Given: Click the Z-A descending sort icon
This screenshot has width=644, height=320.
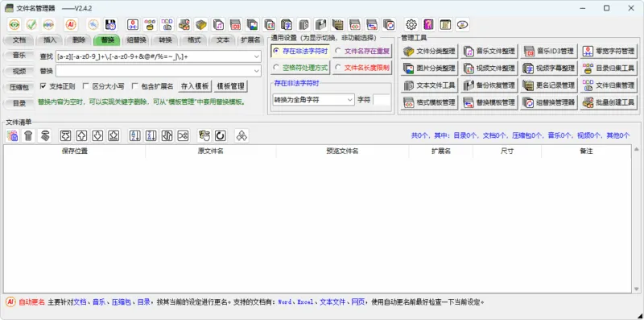Looking at the screenshot, I should tap(151, 135).
